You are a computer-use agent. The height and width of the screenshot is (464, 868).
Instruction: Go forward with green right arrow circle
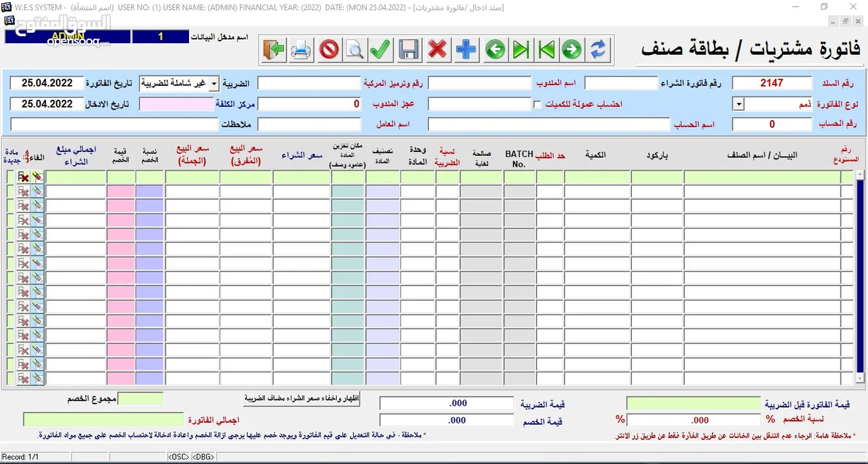(571, 50)
